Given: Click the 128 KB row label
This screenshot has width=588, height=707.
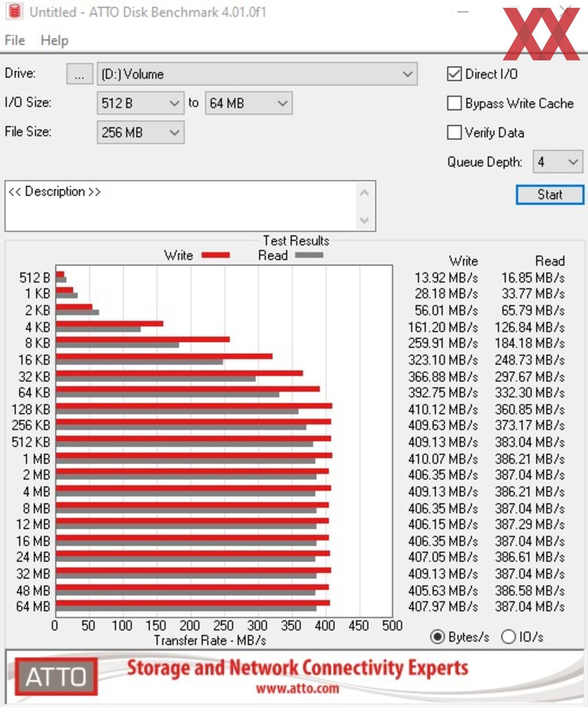Looking at the screenshot, I should pos(31,409).
